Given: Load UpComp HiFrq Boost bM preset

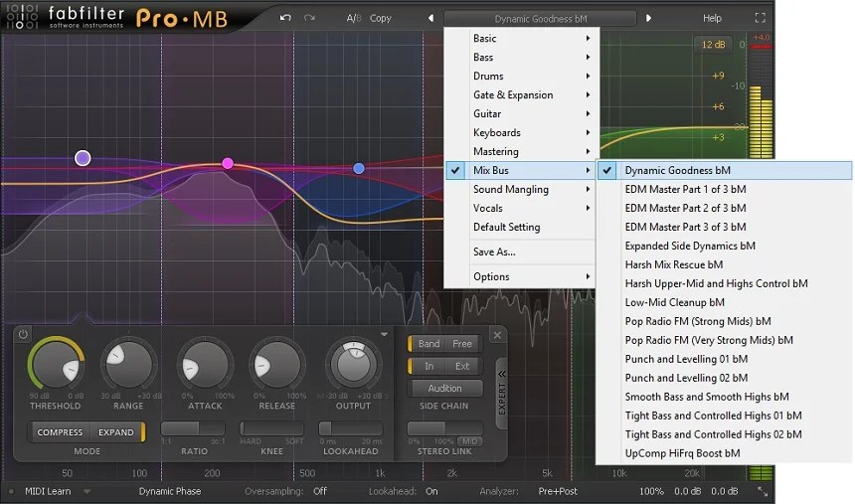Looking at the screenshot, I should [725, 453].
